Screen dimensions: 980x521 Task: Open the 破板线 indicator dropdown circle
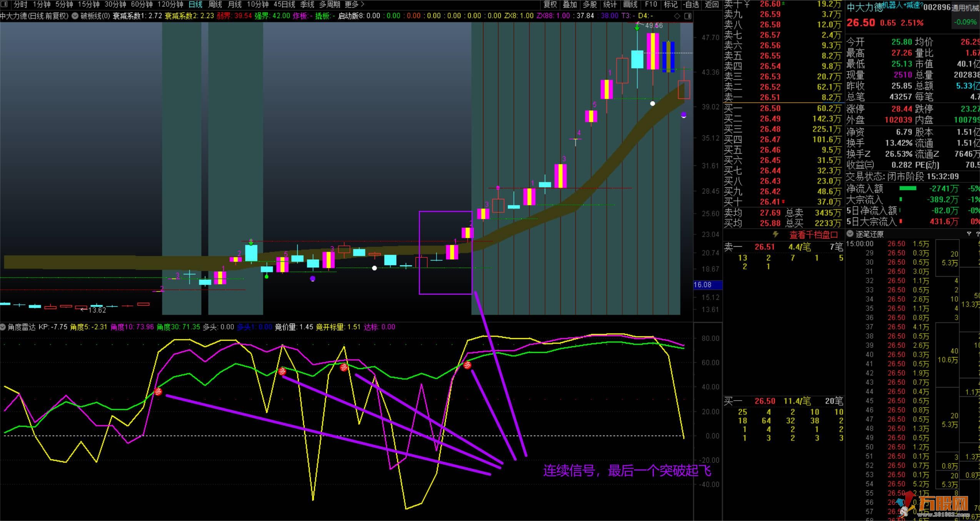point(75,16)
